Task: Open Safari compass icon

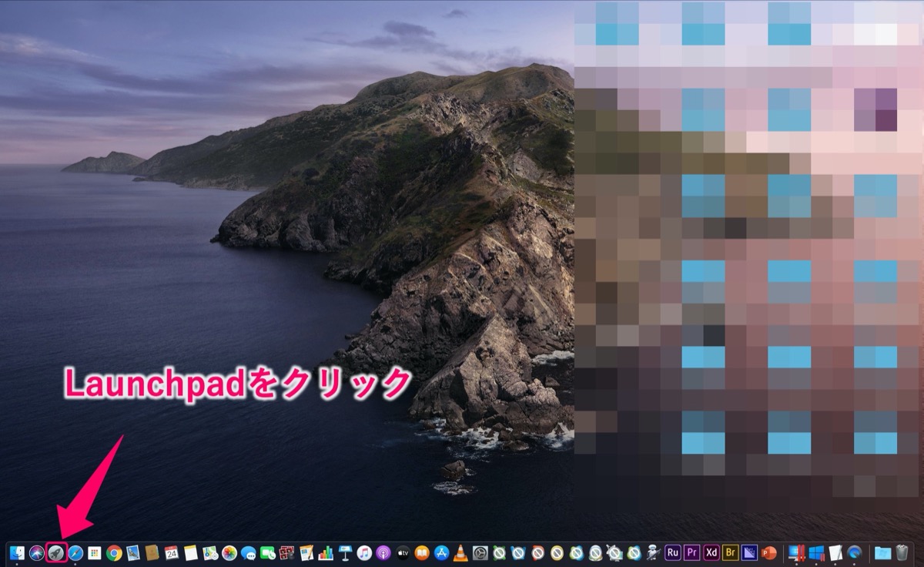Action: coord(75,552)
